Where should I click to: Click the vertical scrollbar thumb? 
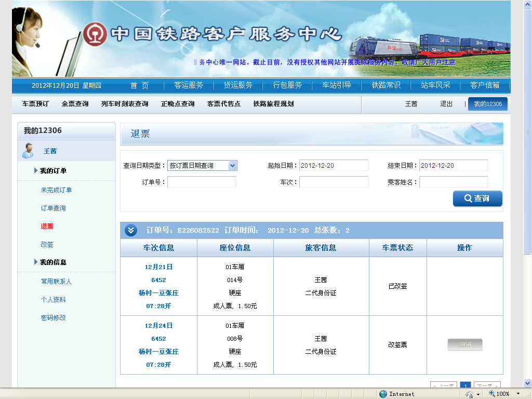528,131
